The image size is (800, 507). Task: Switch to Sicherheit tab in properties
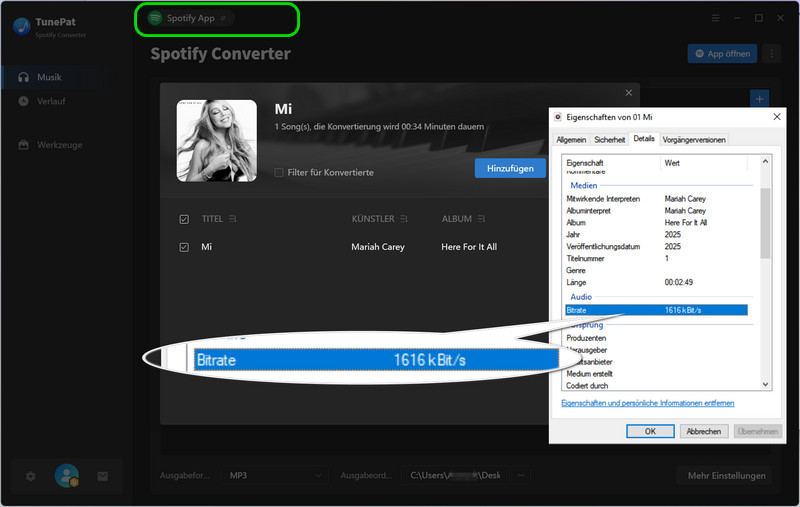click(609, 140)
